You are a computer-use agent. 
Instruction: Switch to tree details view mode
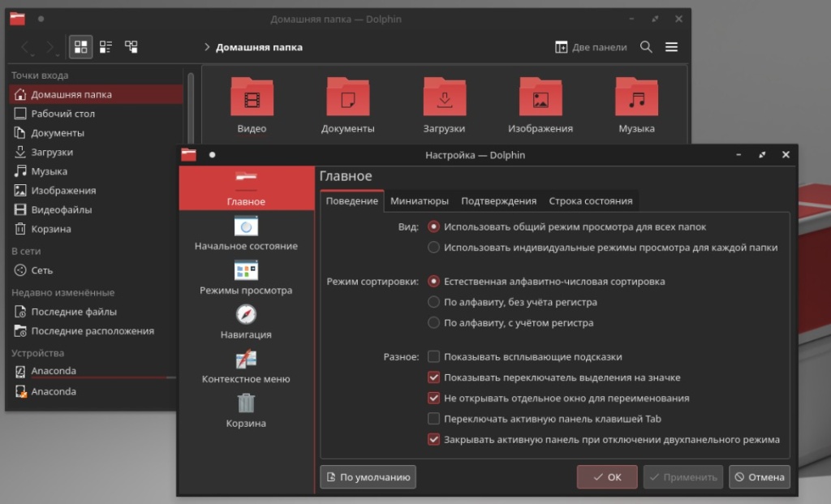[x=131, y=47]
